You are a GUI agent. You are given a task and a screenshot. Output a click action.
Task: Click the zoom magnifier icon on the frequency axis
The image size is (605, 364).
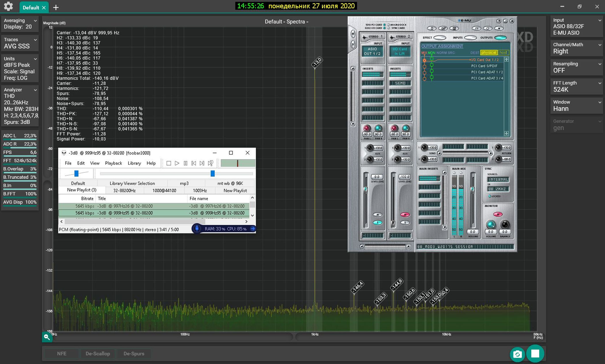47,337
